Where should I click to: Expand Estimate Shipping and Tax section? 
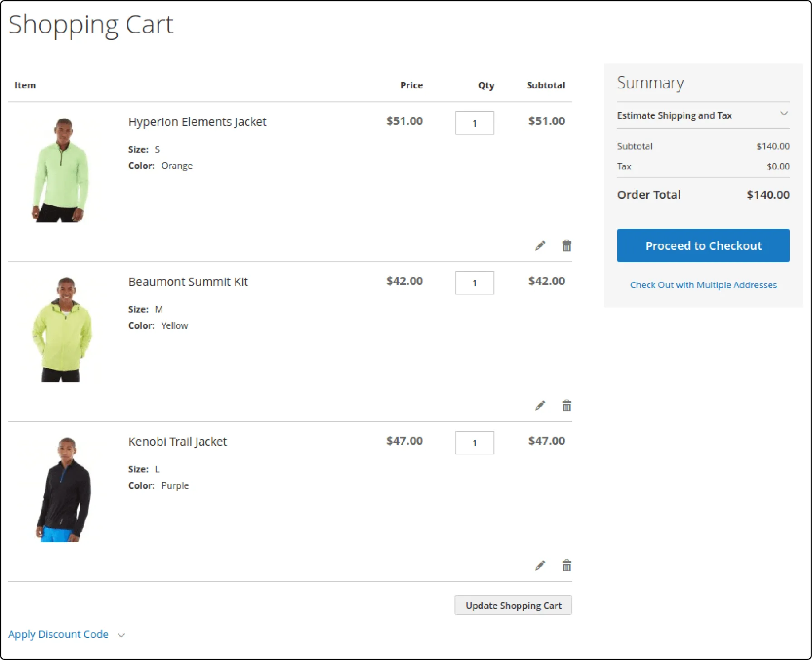tap(702, 116)
